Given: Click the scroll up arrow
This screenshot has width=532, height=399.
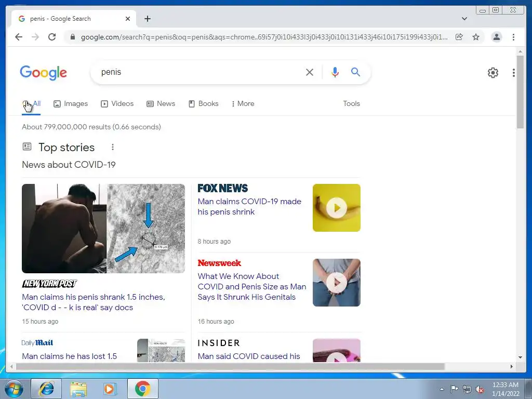Looking at the screenshot, I should point(520,51).
